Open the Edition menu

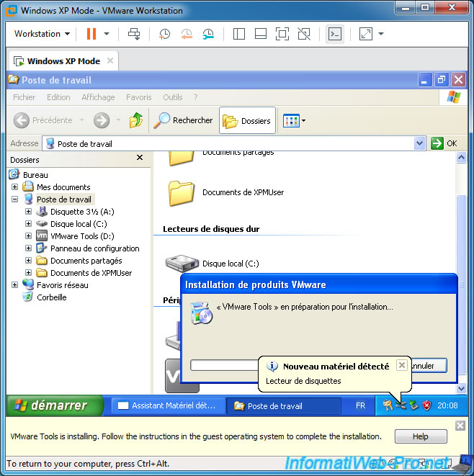tap(58, 97)
